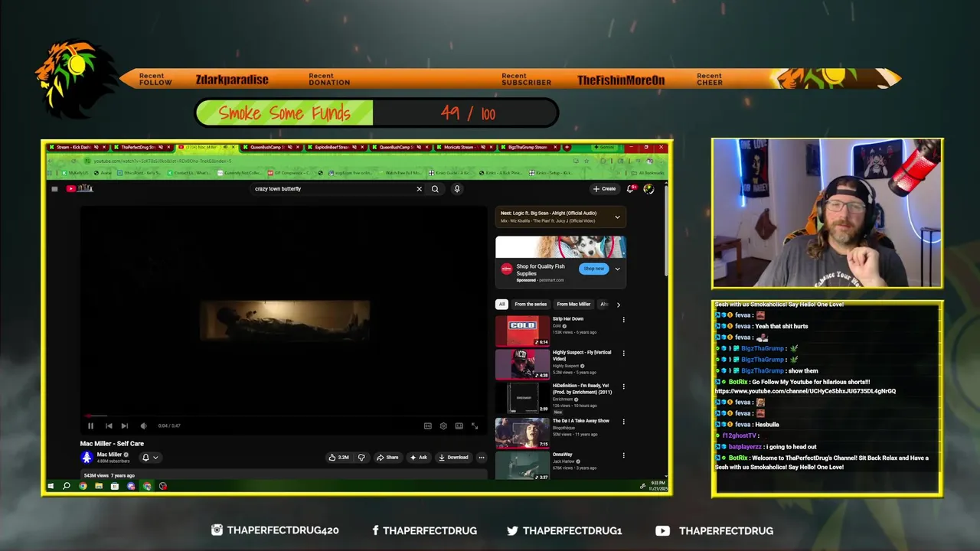
Task: Switch to the ExplodinBeef Stream tab
Action: (x=336, y=147)
